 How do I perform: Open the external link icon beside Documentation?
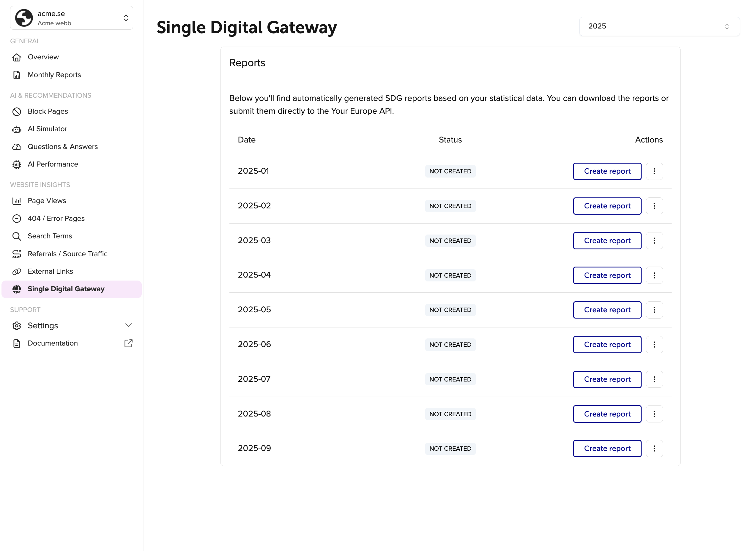128,343
